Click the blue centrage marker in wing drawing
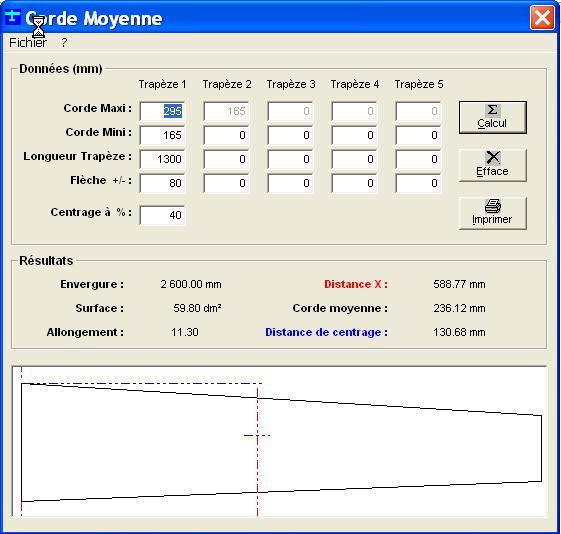 tap(257, 435)
